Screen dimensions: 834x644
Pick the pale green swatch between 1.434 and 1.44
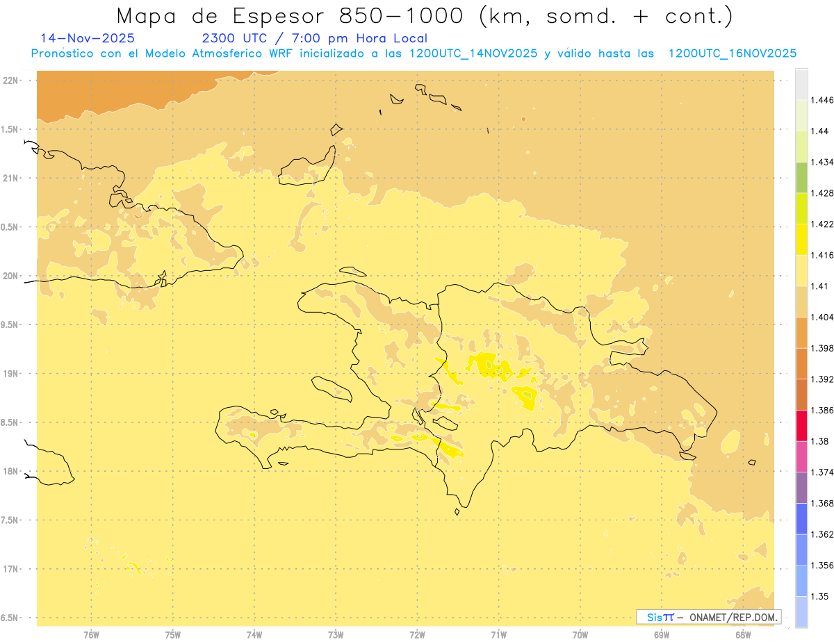801,147
